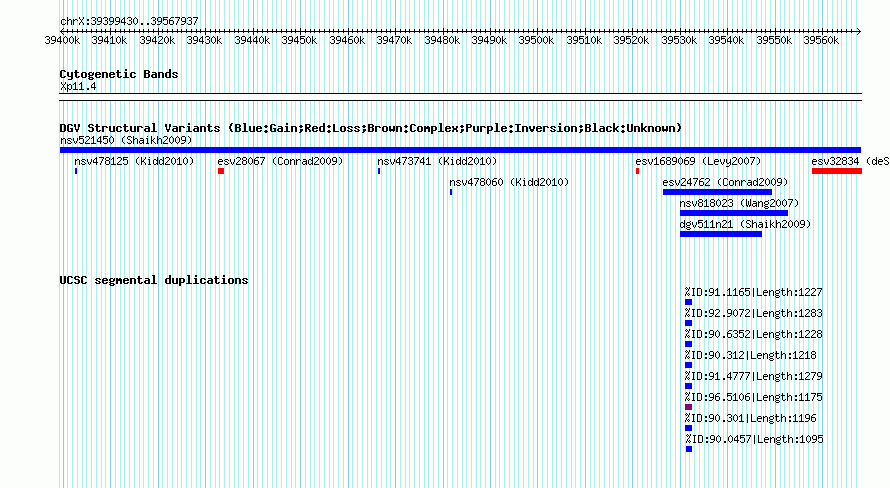This screenshot has height=488, width=890.
Task: Open nsv818023 (Wang2007) variant label
Action: [x=739, y=203]
